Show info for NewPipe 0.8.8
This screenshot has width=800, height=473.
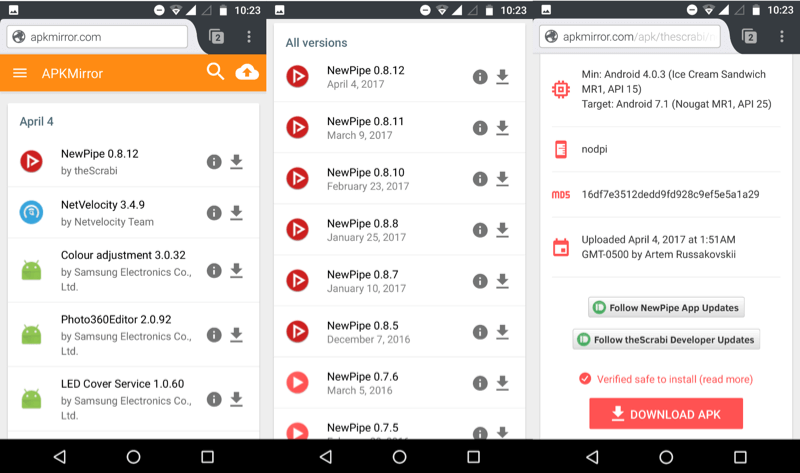(x=480, y=230)
